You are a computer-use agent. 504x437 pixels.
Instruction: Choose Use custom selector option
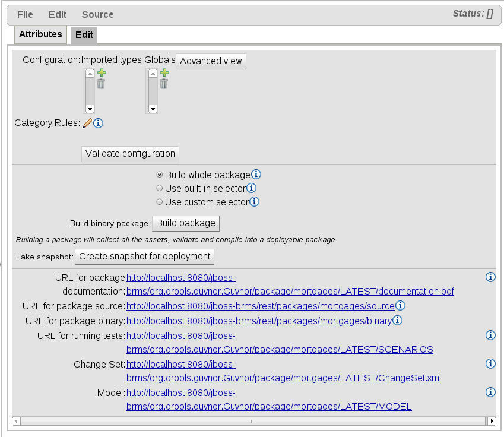[x=159, y=202]
